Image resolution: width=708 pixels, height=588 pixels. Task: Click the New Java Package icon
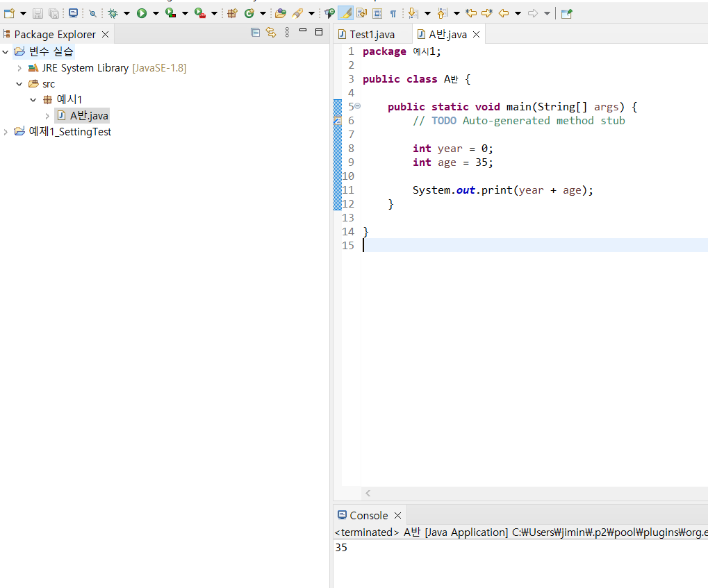(x=232, y=14)
